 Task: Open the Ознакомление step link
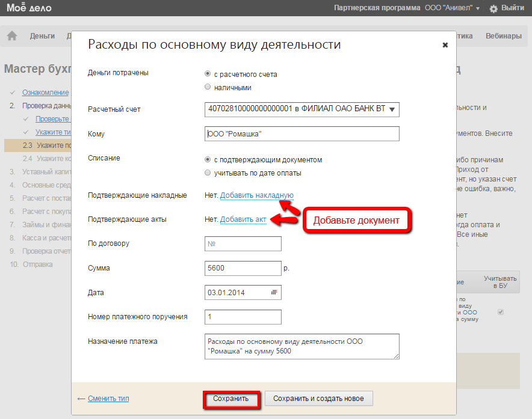46,93
